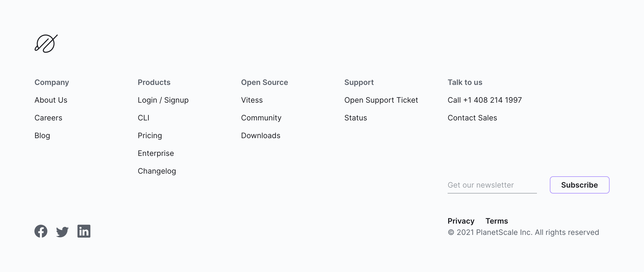Open the Twitter bird icon

pyautogui.click(x=62, y=231)
